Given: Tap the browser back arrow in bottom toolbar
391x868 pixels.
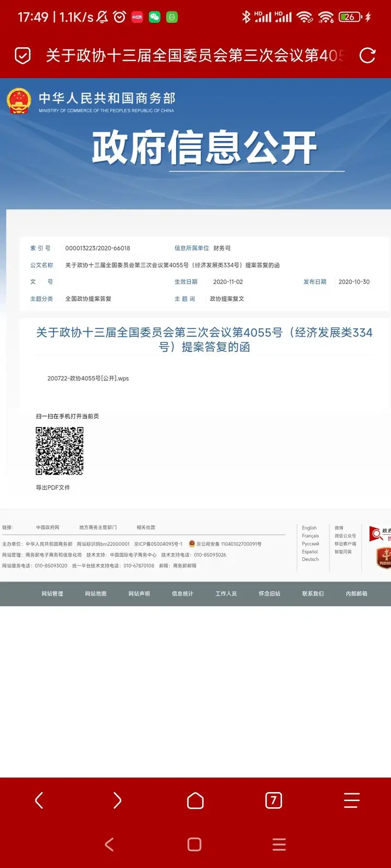Looking at the screenshot, I should [39, 800].
